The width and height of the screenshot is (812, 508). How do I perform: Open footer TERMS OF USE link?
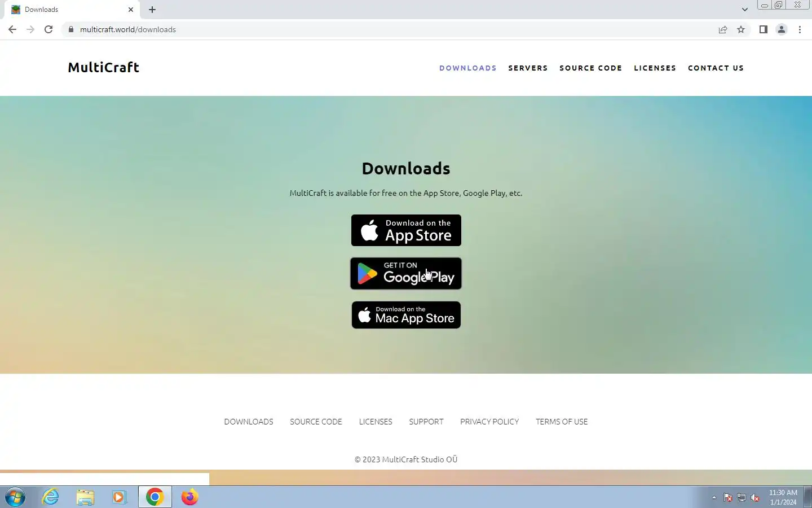pos(562,422)
